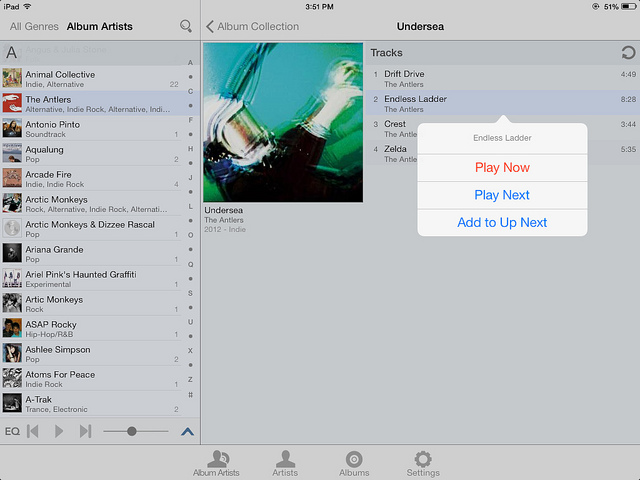The width and height of the screenshot is (640, 480).
Task: Open the ASAP Rocky artist row
Action: click(91, 328)
